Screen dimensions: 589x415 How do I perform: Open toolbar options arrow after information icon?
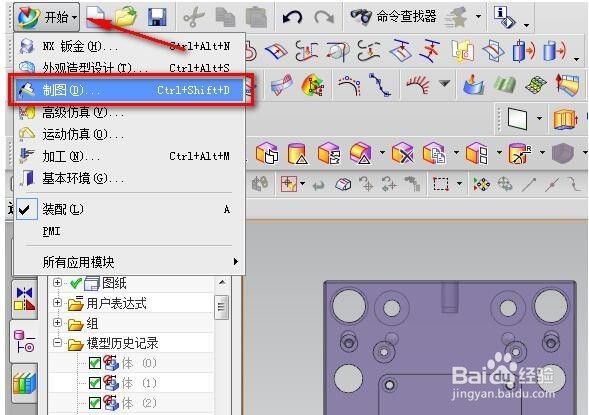526,25
